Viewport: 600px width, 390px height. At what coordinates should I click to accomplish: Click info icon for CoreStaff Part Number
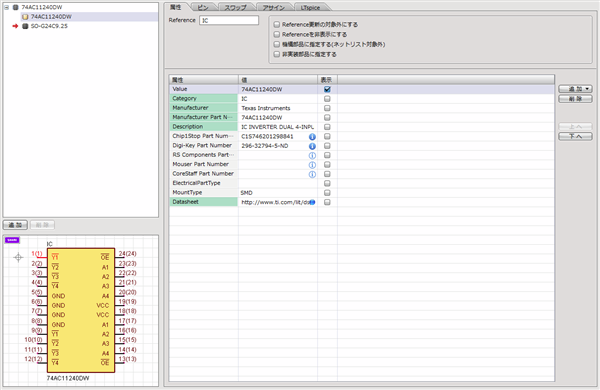pyautogui.click(x=312, y=174)
